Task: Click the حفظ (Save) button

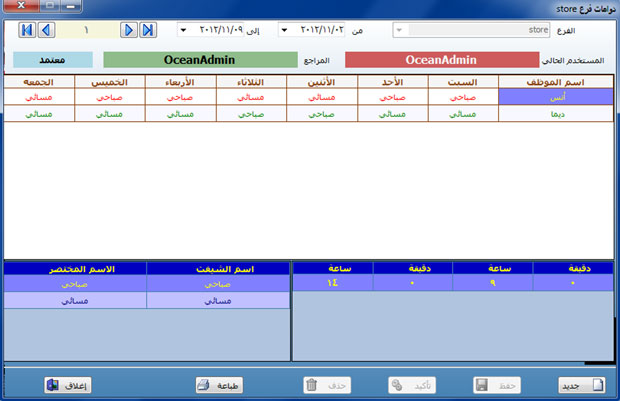Action: (497, 384)
